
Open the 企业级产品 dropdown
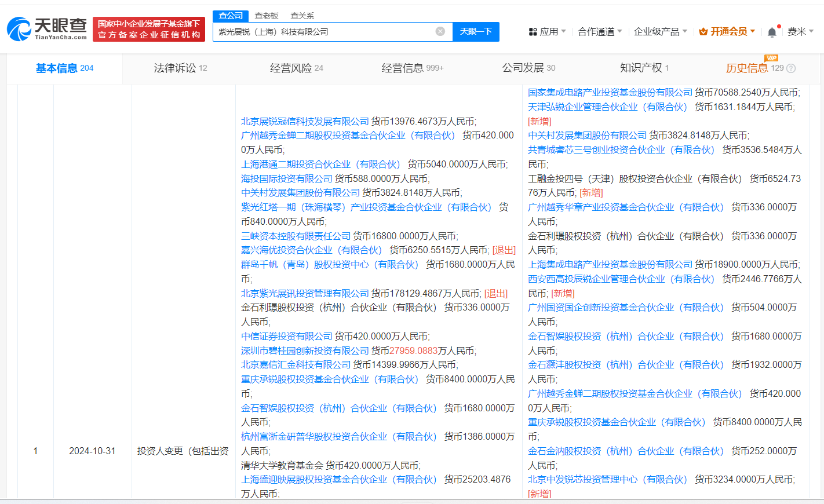[x=660, y=32]
